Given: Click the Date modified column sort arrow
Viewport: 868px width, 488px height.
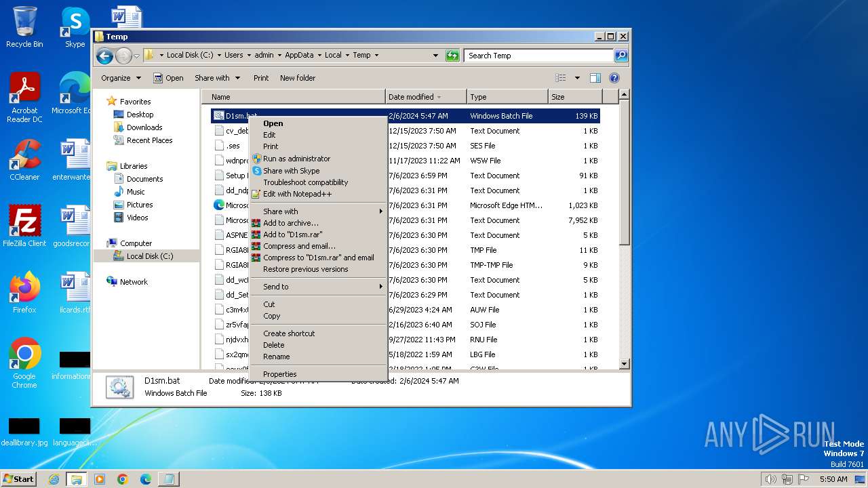Looking at the screenshot, I should pos(439,97).
